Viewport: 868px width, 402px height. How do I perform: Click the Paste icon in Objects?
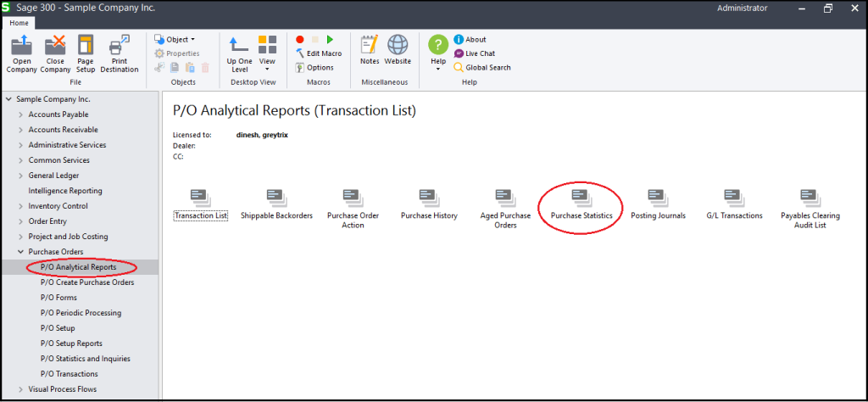point(190,68)
